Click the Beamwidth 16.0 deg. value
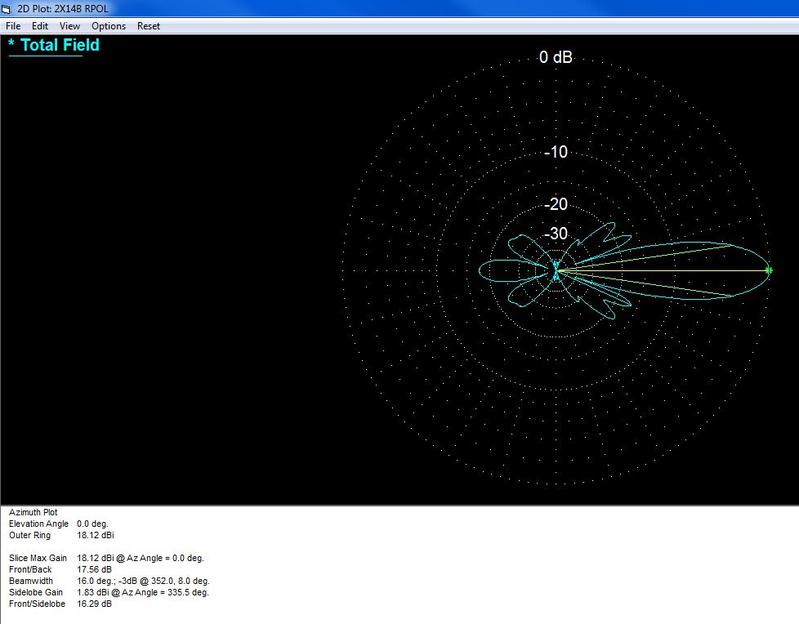 tap(143, 581)
